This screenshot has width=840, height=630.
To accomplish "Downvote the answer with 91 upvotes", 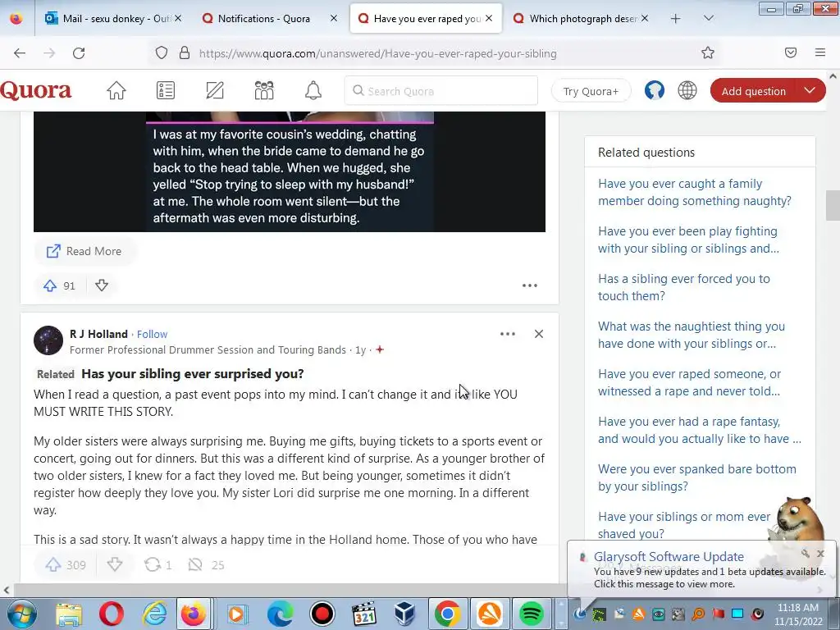I will (102, 285).
